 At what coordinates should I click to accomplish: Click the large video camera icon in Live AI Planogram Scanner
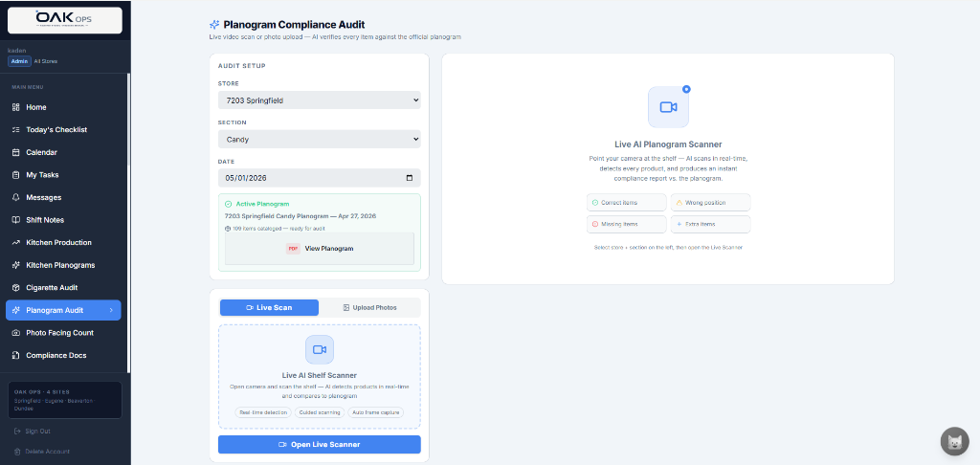click(668, 107)
